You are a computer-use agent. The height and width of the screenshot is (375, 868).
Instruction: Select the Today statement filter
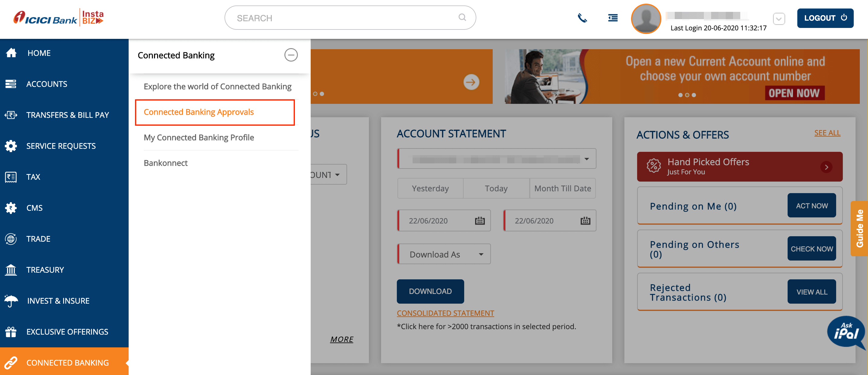pyautogui.click(x=496, y=188)
